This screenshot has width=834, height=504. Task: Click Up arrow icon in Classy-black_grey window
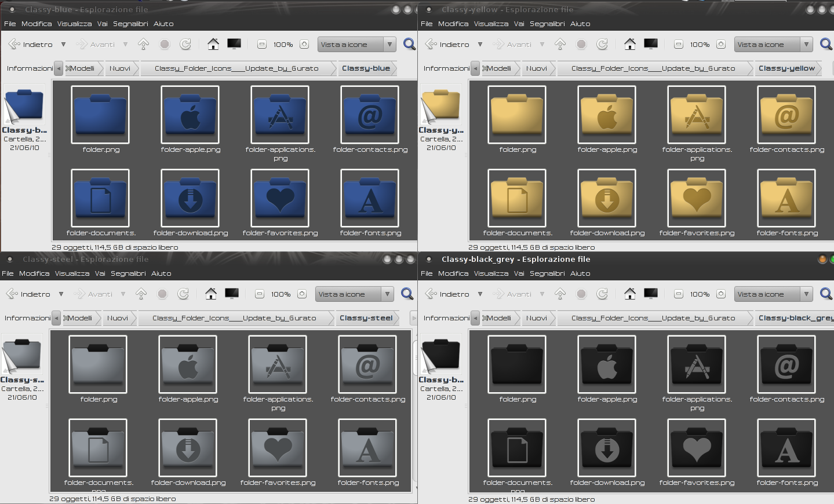pos(560,294)
